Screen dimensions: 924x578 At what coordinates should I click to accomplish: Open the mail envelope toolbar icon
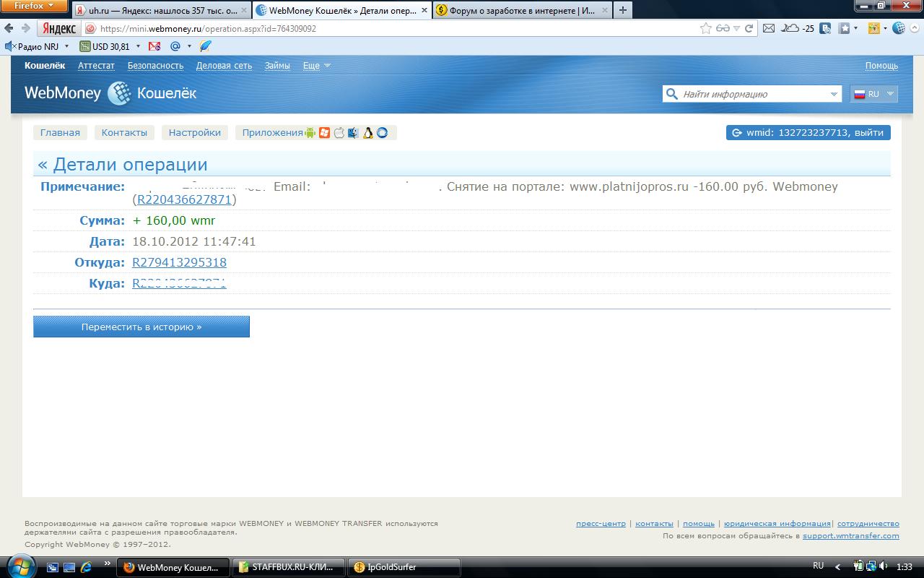769,29
